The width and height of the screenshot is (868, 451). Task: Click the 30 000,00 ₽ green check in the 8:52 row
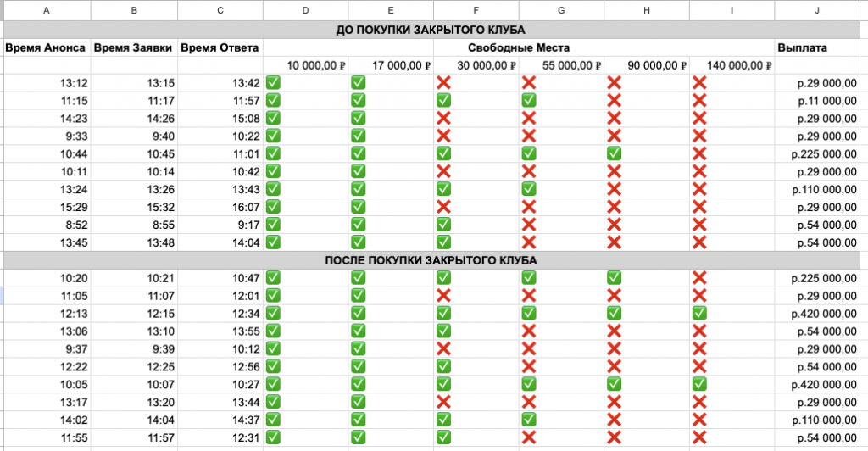click(x=443, y=225)
